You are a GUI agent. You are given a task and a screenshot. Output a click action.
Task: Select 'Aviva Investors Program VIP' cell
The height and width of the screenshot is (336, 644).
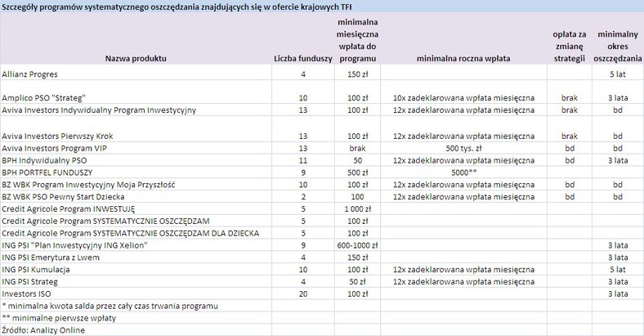pos(54,148)
